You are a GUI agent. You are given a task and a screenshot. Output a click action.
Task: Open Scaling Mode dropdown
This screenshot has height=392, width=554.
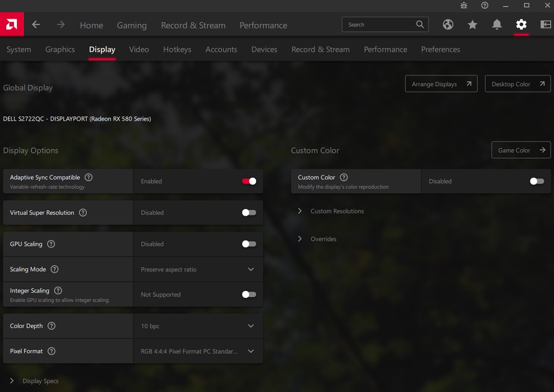pyautogui.click(x=199, y=269)
